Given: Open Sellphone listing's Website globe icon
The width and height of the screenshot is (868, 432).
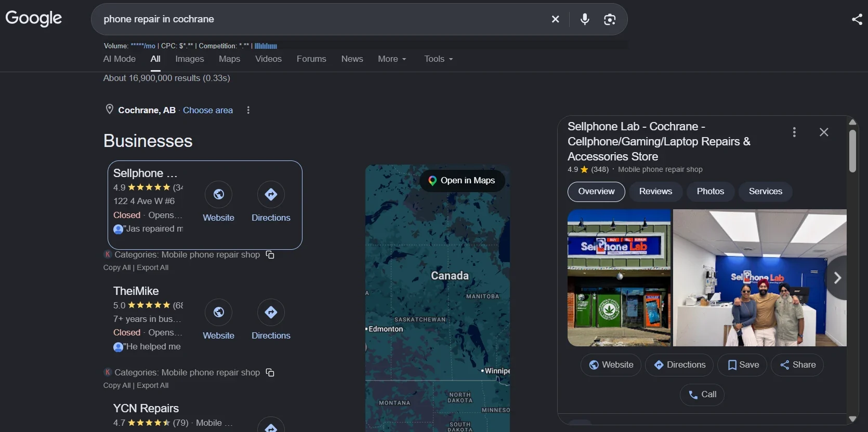Looking at the screenshot, I should 219,194.
